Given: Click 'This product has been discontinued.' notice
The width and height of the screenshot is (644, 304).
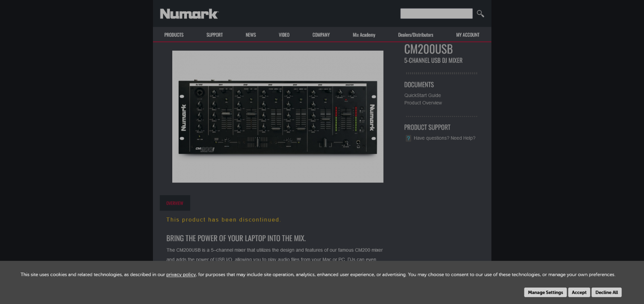Looking at the screenshot, I should 223,220.
